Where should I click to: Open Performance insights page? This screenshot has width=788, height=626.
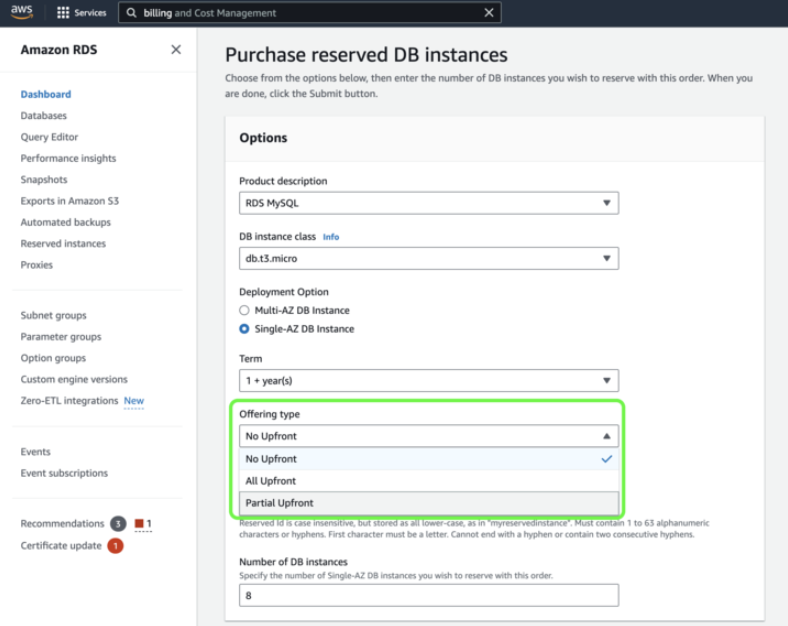click(68, 158)
